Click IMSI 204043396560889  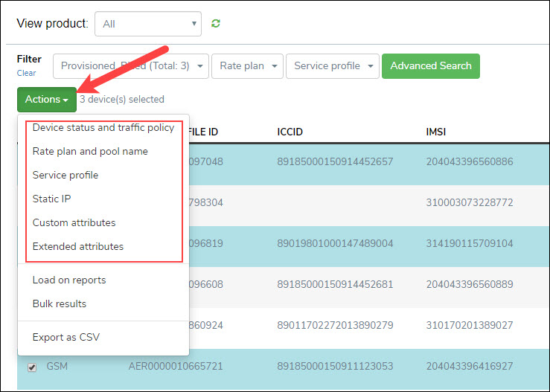tap(470, 284)
